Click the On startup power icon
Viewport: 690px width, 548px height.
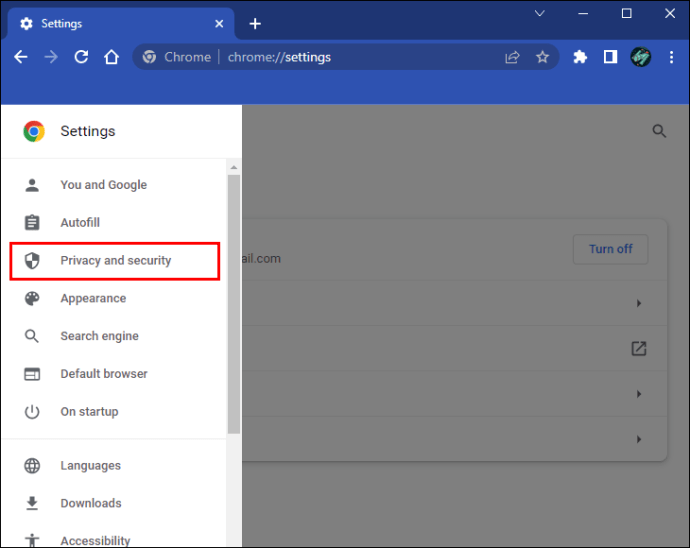tap(32, 412)
